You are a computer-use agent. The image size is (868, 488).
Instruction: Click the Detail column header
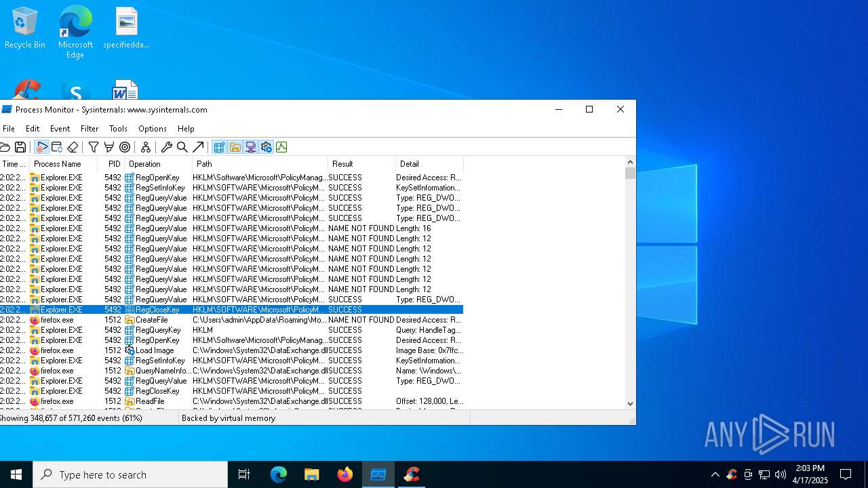point(430,164)
